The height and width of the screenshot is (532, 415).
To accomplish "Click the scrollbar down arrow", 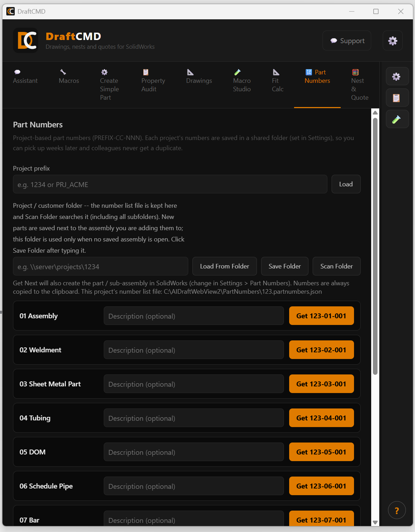I will click(375, 523).
